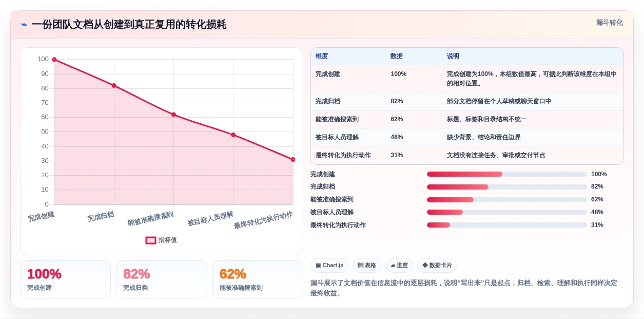Select the 进度 tag chip

coord(399,266)
